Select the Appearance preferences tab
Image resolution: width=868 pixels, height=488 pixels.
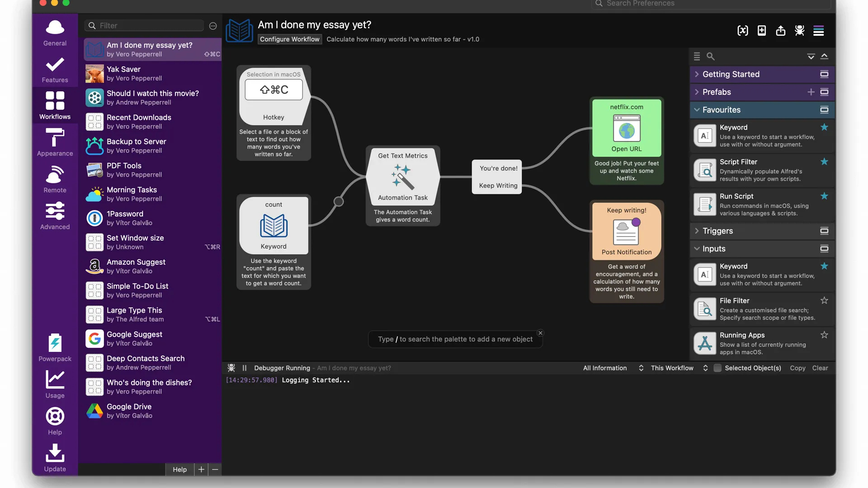click(55, 142)
